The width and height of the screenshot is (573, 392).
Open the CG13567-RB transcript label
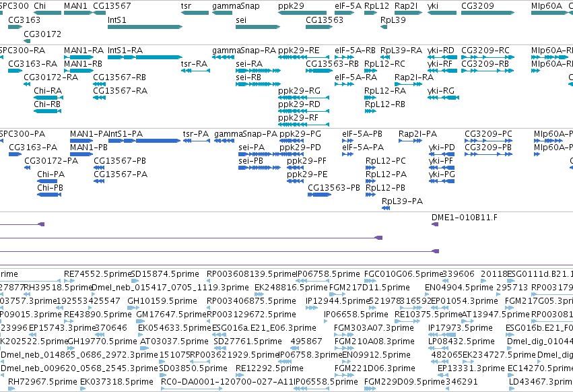point(119,77)
